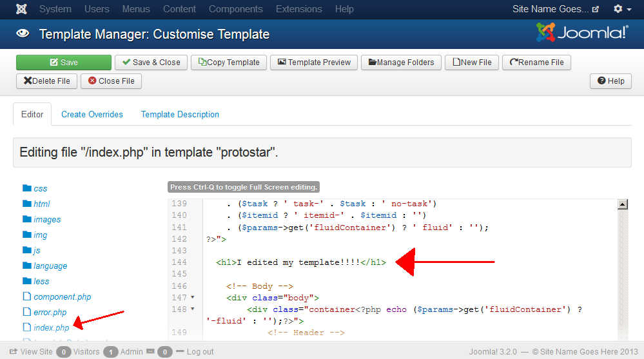This screenshot has height=359, width=644.
Task: Collapse code fold at line 147
Action: click(x=193, y=297)
